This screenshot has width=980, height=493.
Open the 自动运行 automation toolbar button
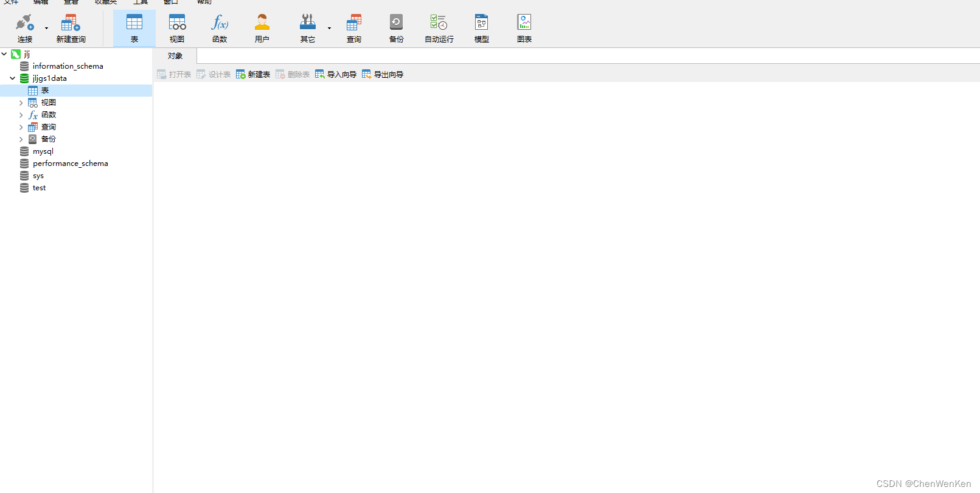pos(439,29)
